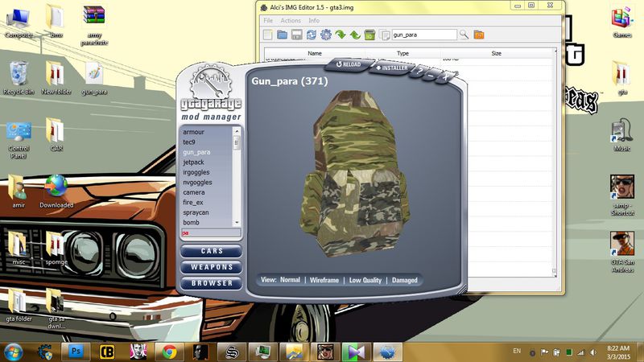644x362 pixels.
Task: Click the CARS button
Action: (212, 251)
